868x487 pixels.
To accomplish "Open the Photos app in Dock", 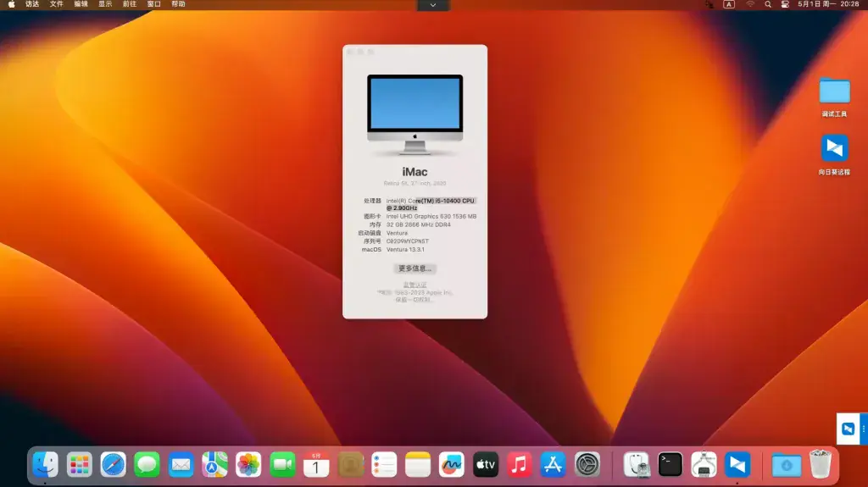I will click(248, 464).
